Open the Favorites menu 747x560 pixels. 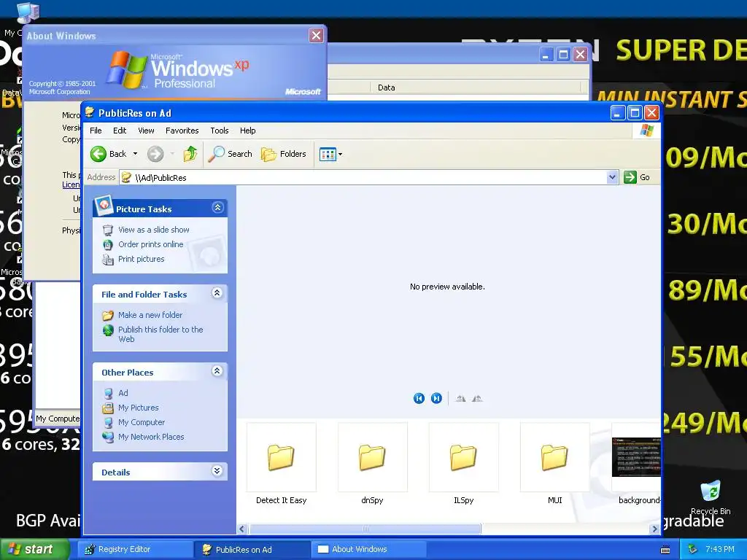pyautogui.click(x=182, y=131)
